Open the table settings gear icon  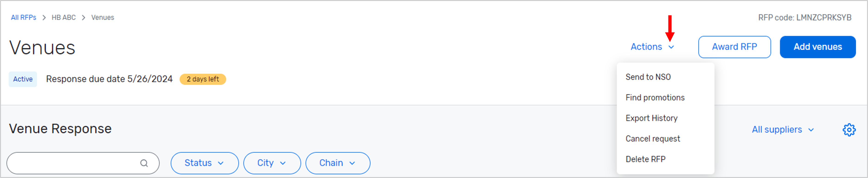pyautogui.click(x=849, y=130)
